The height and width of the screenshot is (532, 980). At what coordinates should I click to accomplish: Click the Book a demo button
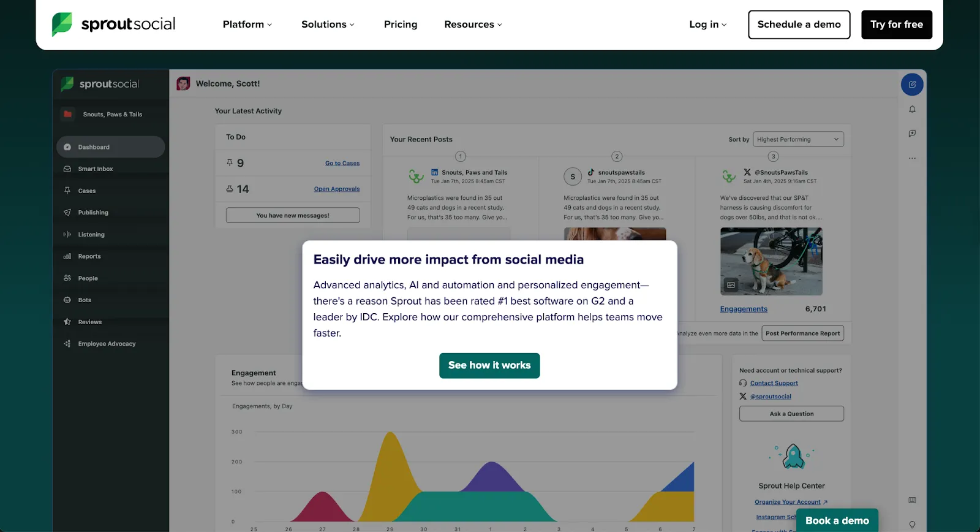(837, 520)
